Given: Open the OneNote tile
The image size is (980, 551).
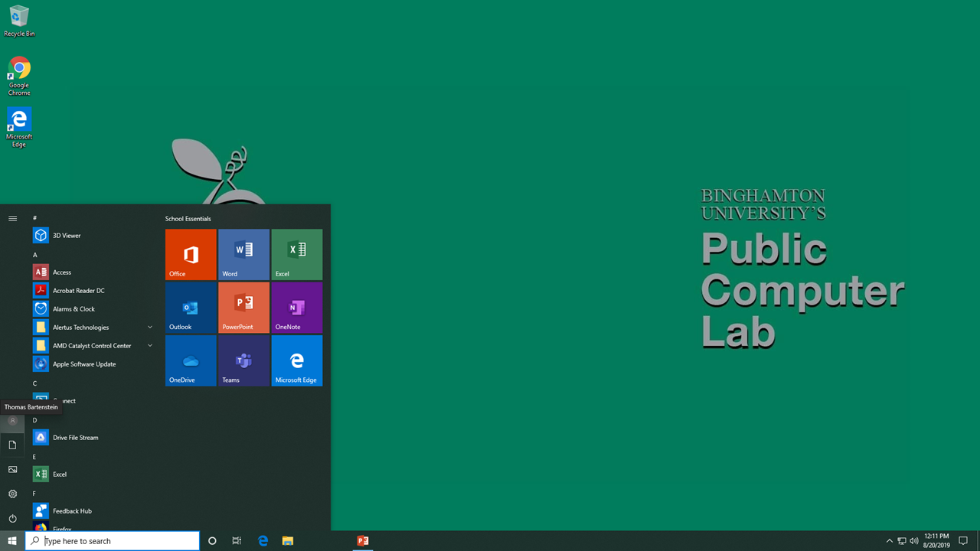Looking at the screenshot, I should [x=296, y=307].
